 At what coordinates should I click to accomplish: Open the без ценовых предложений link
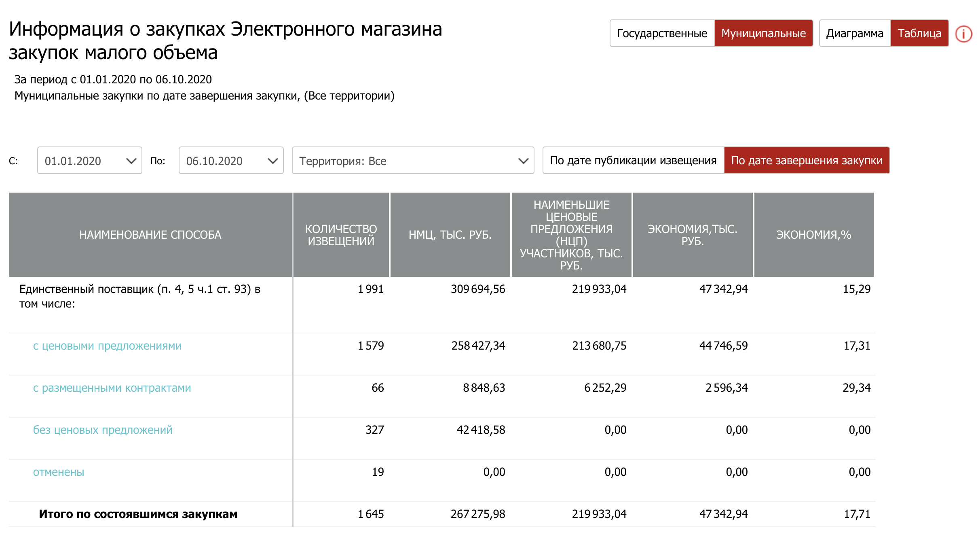(x=103, y=430)
